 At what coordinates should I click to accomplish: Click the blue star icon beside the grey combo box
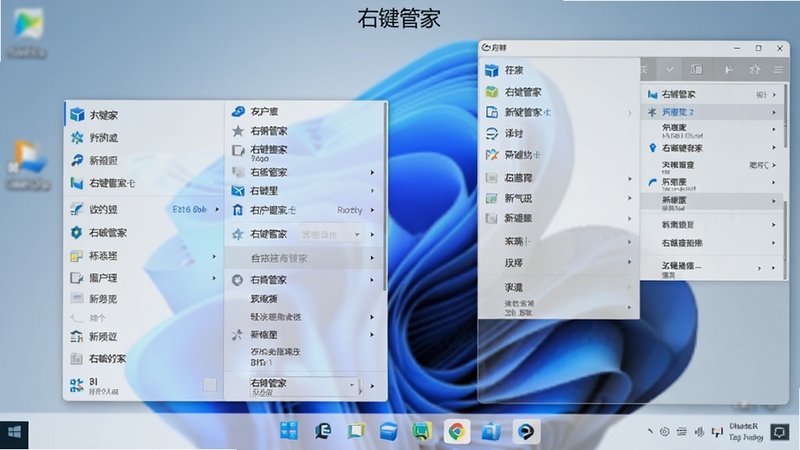tap(238, 234)
